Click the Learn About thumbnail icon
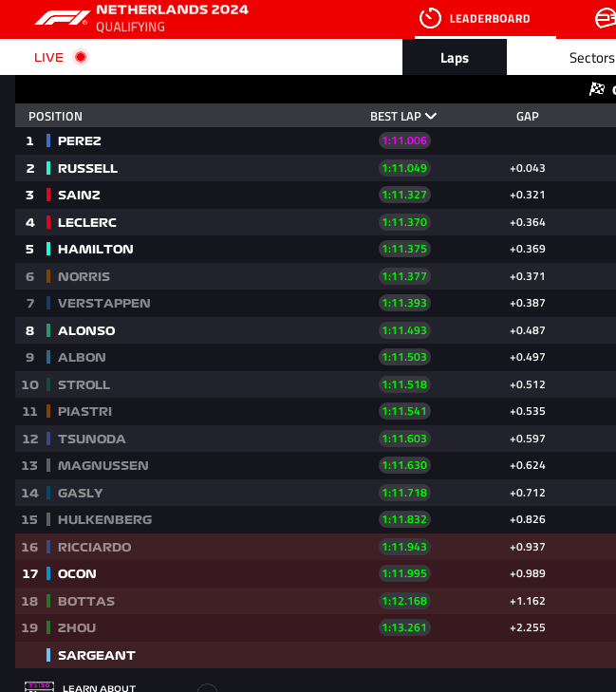 tap(39, 686)
